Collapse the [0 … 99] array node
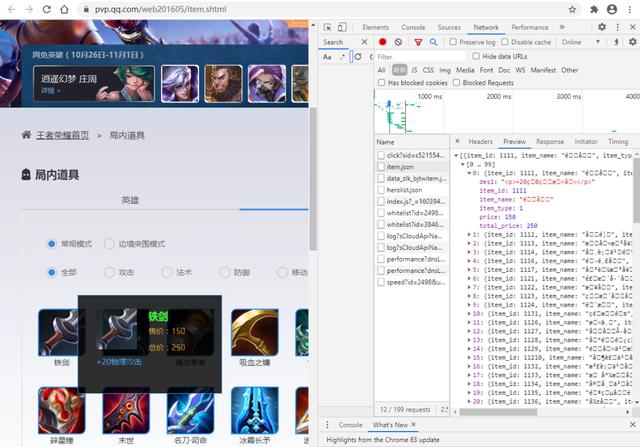The image size is (640, 447). click(x=463, y=165)
